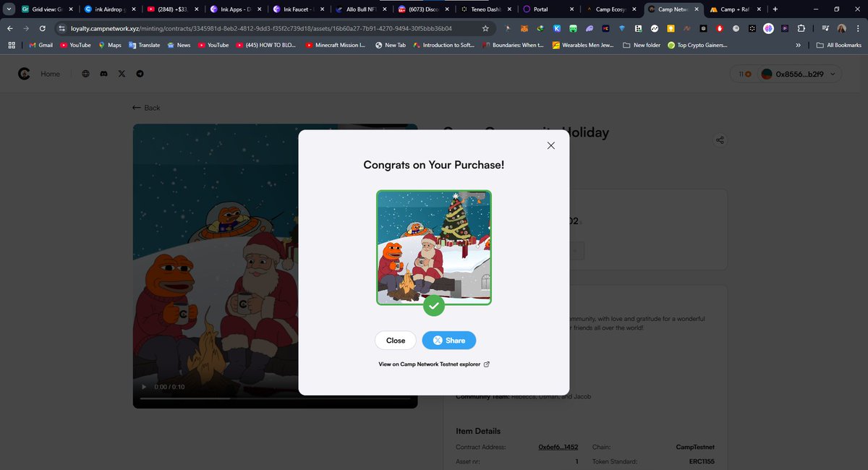Open the red hand extension icon

(x=720, y=28)
